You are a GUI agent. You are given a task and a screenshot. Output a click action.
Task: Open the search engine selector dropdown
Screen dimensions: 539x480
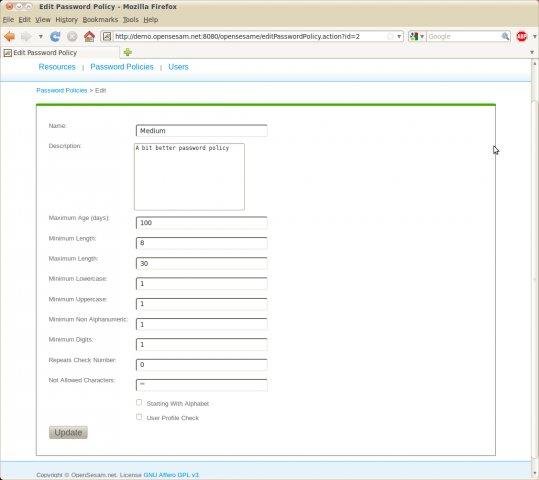coord(417,36)
